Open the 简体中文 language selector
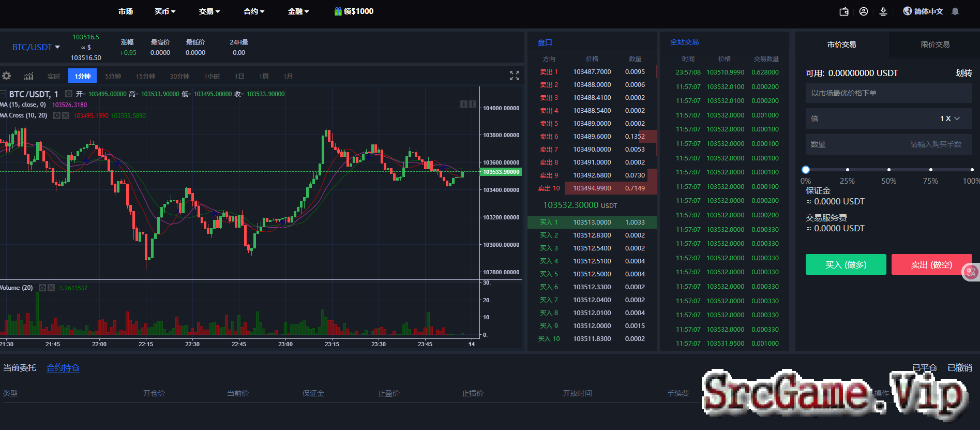The width and height of the screenshot is (980, 430). 928,11
